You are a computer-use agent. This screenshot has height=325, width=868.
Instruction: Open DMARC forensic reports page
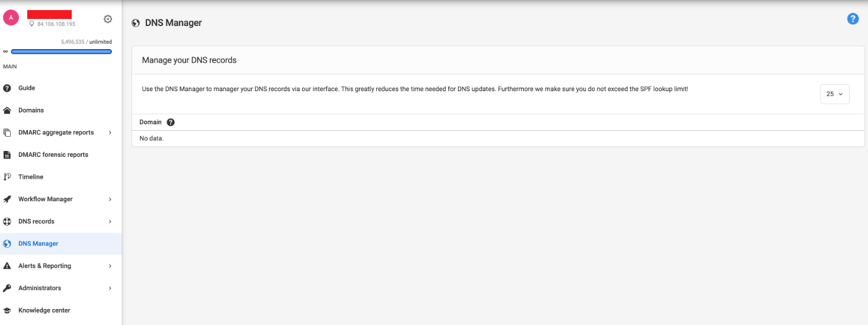click(x=53, y=155)
